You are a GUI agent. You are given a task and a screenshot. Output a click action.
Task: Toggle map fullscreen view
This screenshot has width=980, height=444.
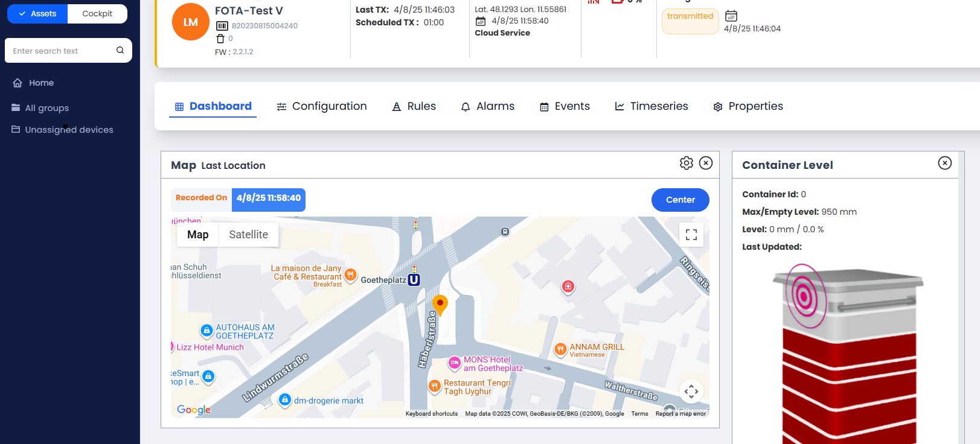[x=691, y=235]
